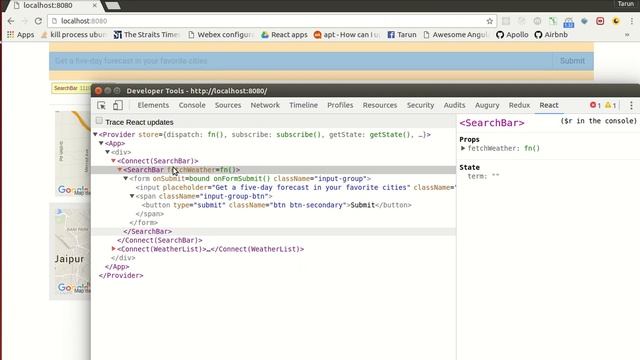
Task: Switch to the Augury tab
Action: pos(487,105)
